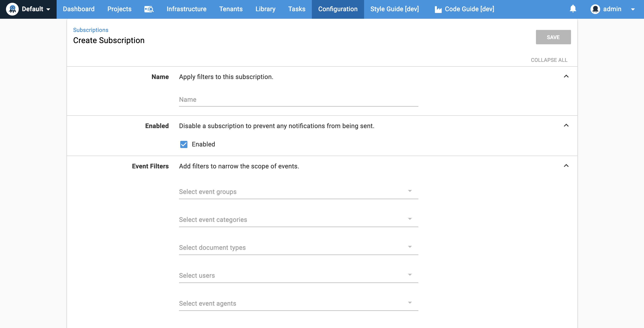Open the Select event categories dropdown
This screenshot has height=328, width=644.
point(410,219)
